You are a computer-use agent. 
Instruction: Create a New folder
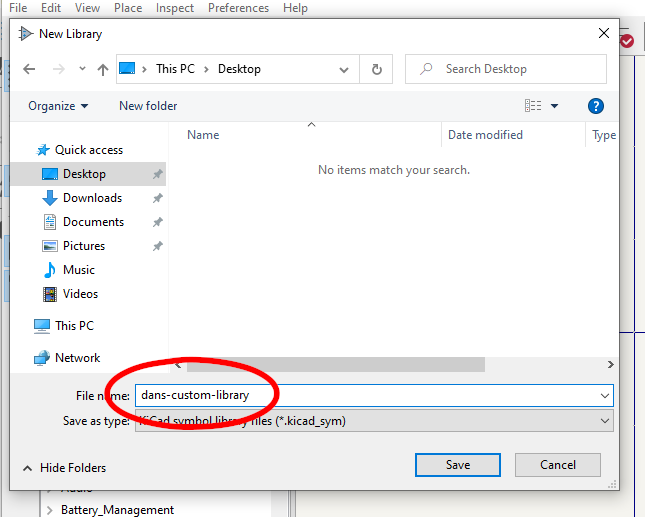[x=148, y=106]
